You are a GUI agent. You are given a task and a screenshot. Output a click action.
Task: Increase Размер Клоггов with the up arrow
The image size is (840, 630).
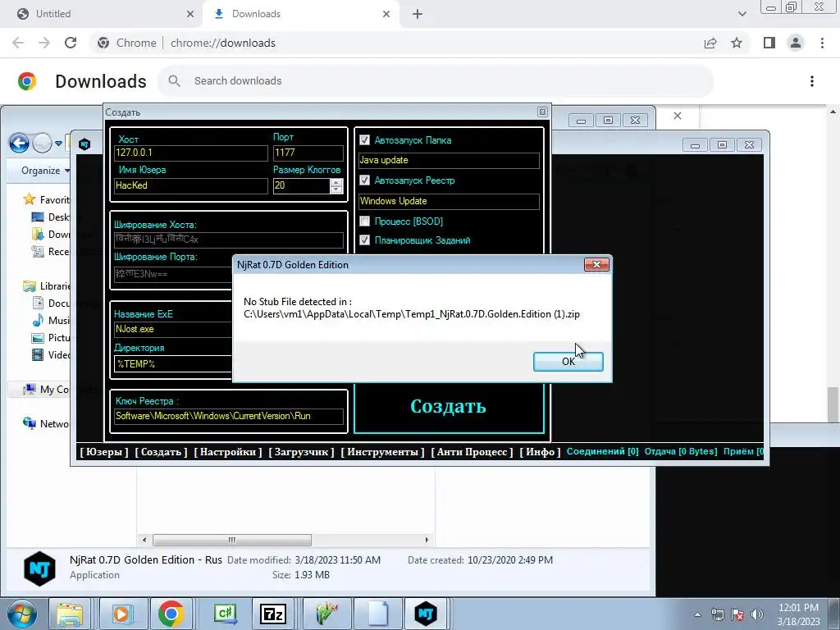click(336, 182)
